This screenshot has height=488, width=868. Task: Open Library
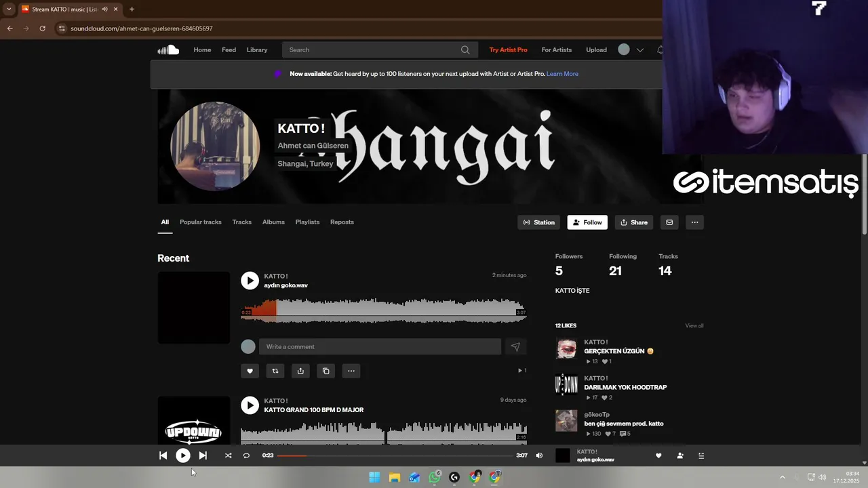(x=257, y=49)
